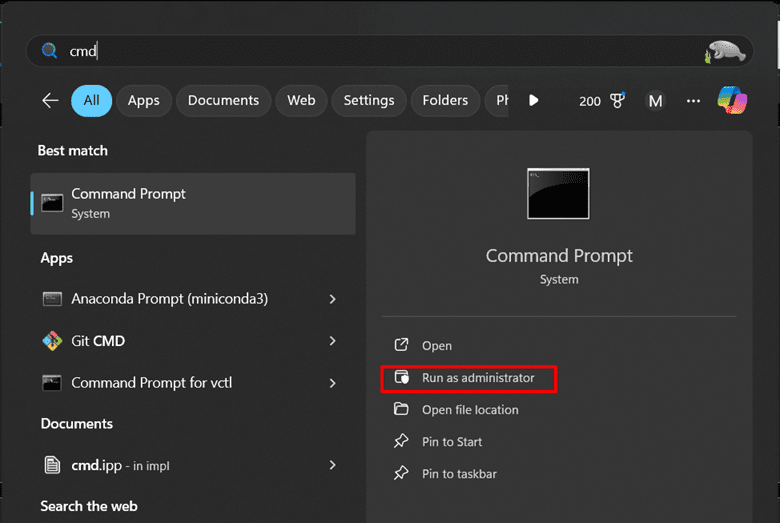Click the Command Prompt best match icon
Image resolution: width=780 pixels, height=523 pixels.
click(52, 203)
